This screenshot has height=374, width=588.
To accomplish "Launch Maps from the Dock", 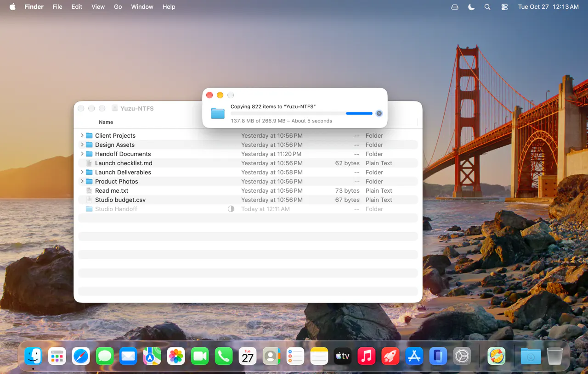I will click(x=152, y=356).
